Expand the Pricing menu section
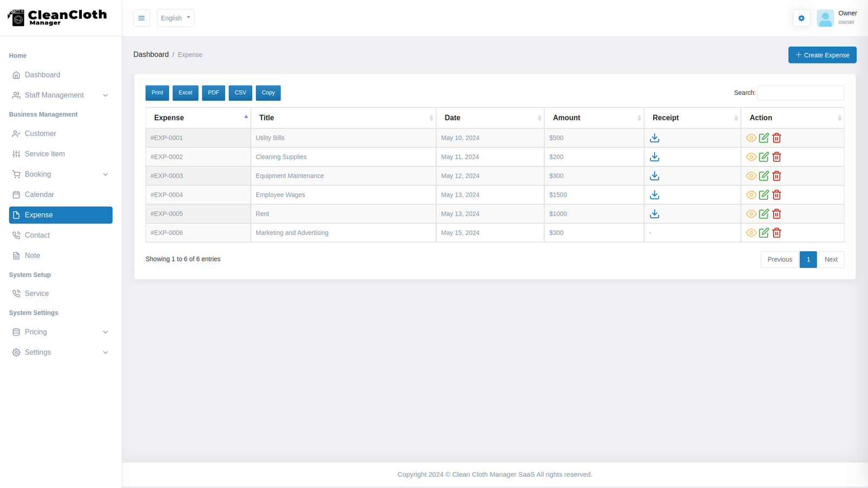868x488 pixels. coord(60,332)
